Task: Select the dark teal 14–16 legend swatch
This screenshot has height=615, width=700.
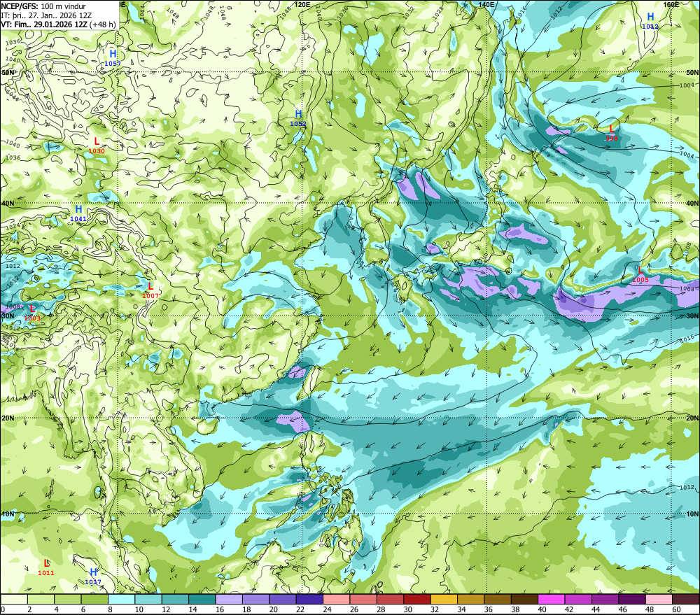Action: point(202,599)
